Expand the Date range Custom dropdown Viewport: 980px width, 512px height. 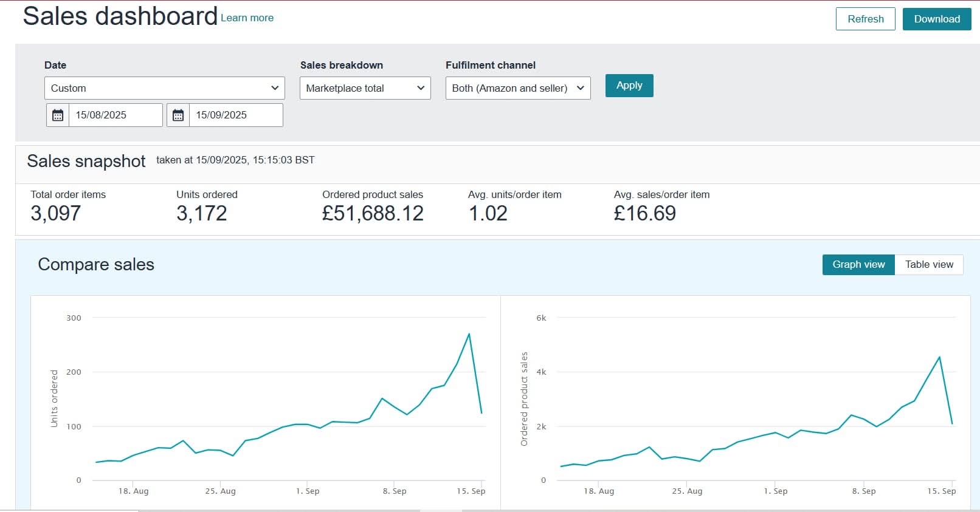[x=164, y=88]
